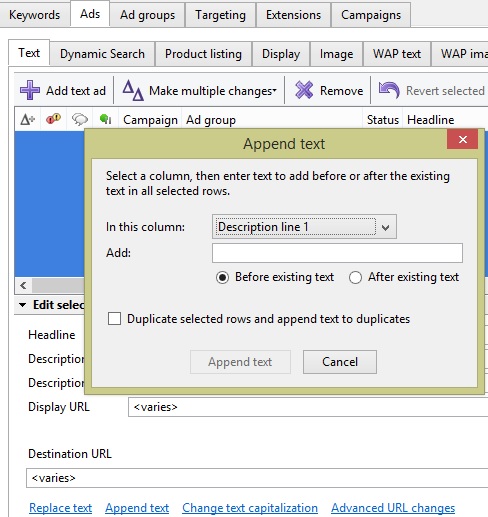
Task: Click the speech bubble comments column icon
Action: [80, 119]
